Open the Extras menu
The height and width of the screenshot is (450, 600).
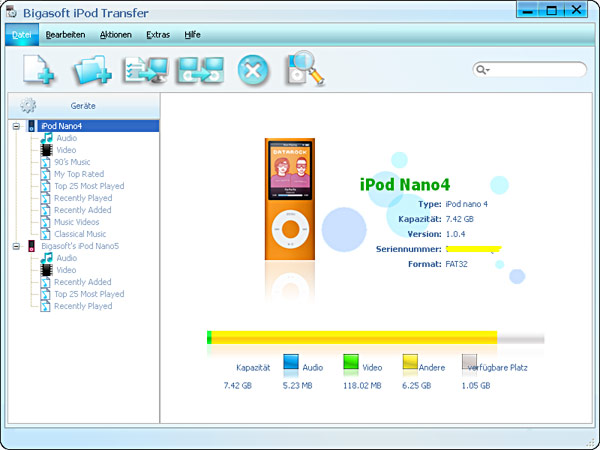coord(158,35)
